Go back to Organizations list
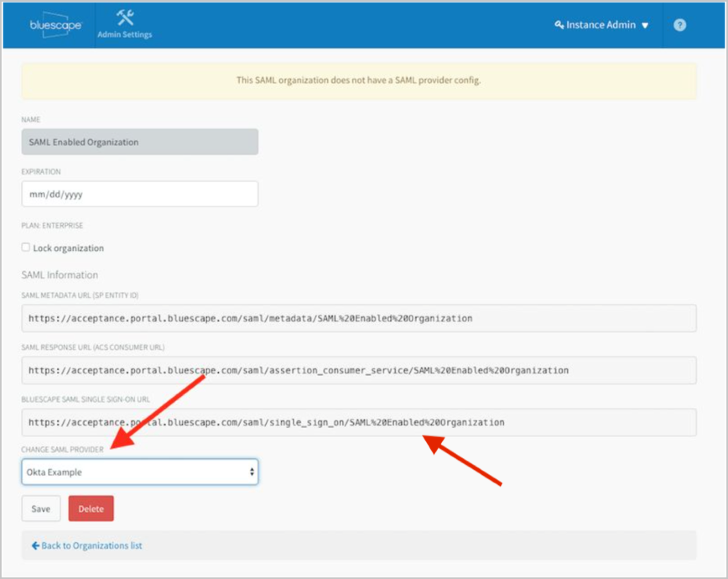Viewport: 728px width, 579px height. pos(92,545)
